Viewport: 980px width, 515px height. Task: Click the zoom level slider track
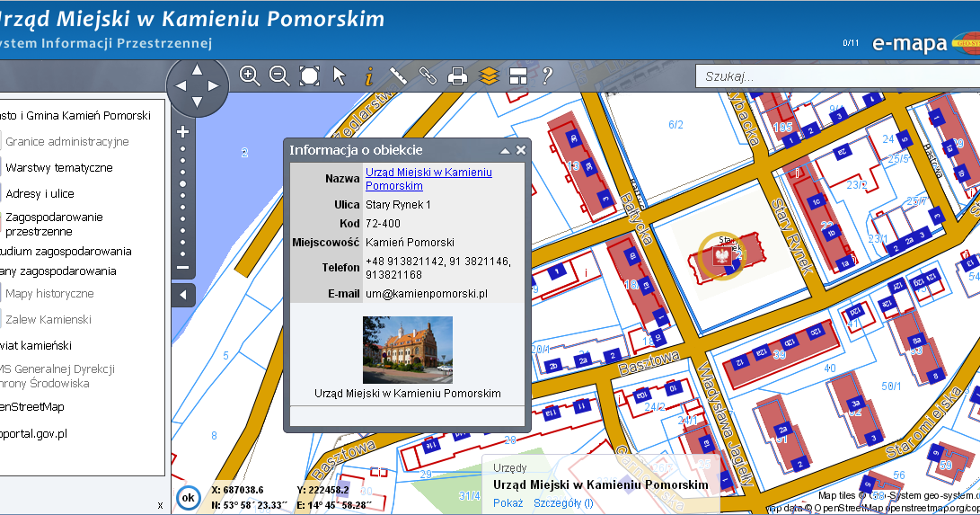(x=183, y=201)
